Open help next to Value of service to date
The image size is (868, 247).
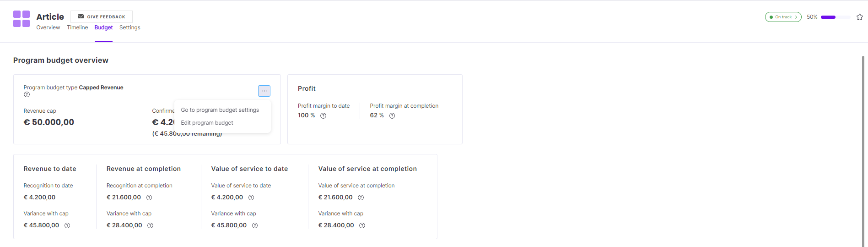click(251, 198)
